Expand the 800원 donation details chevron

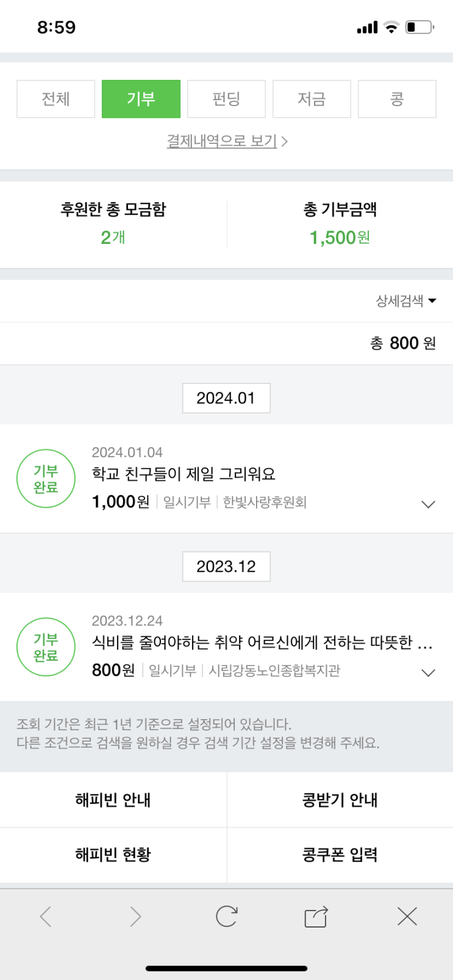pos(428,673)
